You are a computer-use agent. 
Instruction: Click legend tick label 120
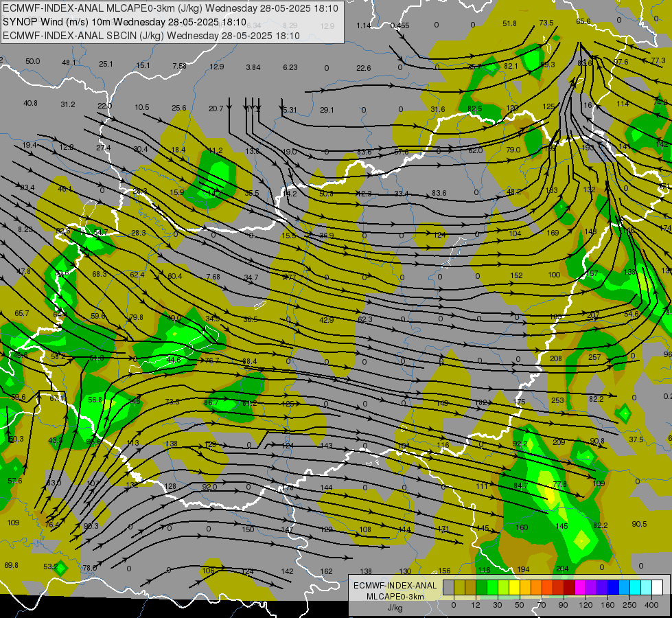tap(586, 605)
